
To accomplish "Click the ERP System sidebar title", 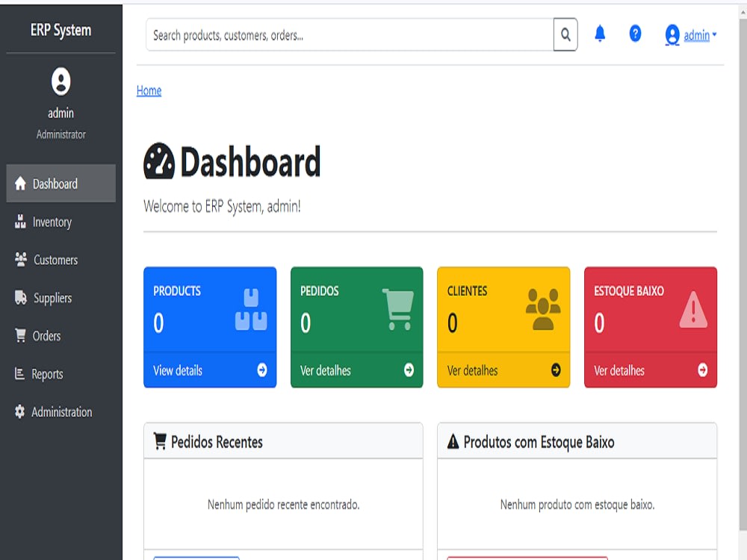I will click(61, 30).
